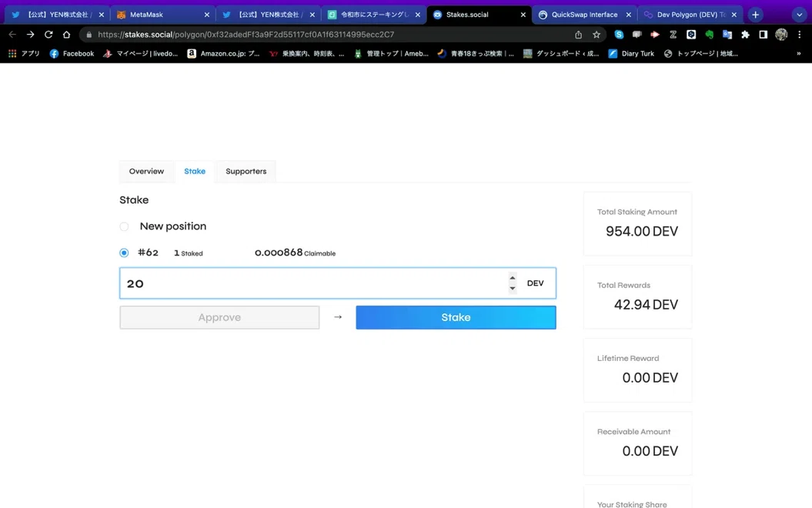Viewport: 812px width, 508px height.
Task: Open the gray chat bubbles extension
Action: tap(637, 35)
